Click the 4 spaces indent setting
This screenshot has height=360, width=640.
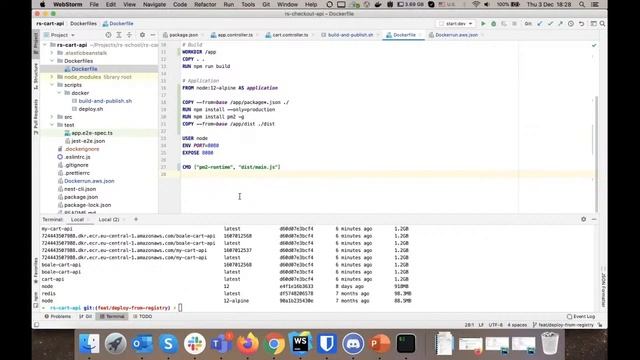point(517,325)
